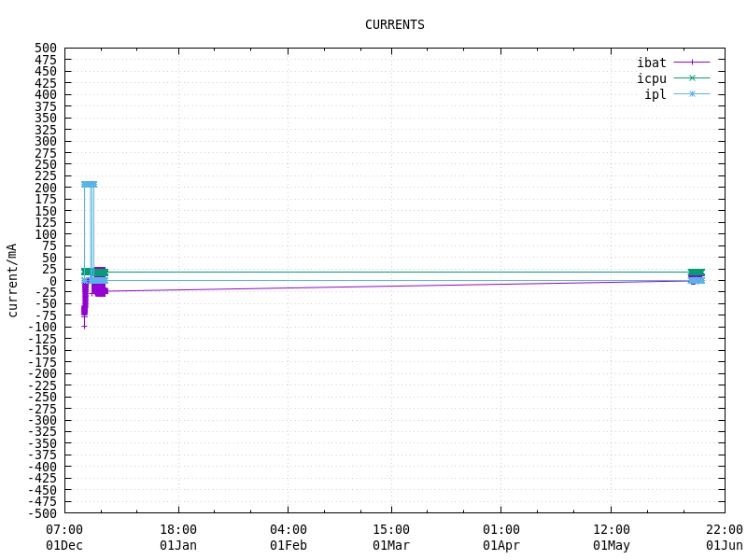The height and width of the screenshot is (560, 747).
Task: Click the 07:00 x-axis time label
Action: [64, 529]
